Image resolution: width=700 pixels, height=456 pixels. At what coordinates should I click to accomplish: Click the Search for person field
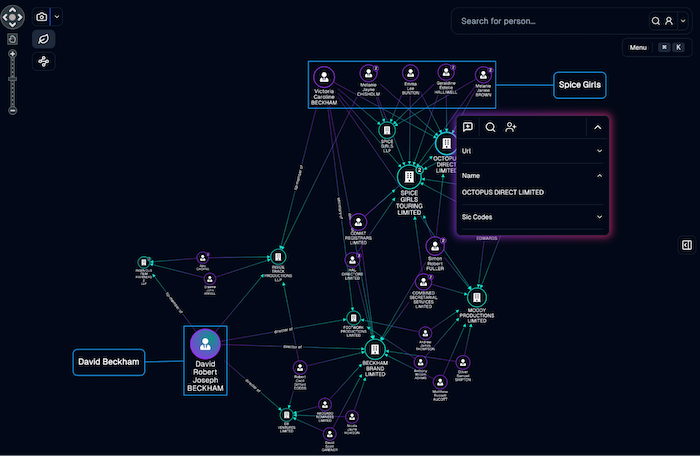pos(550,21)
